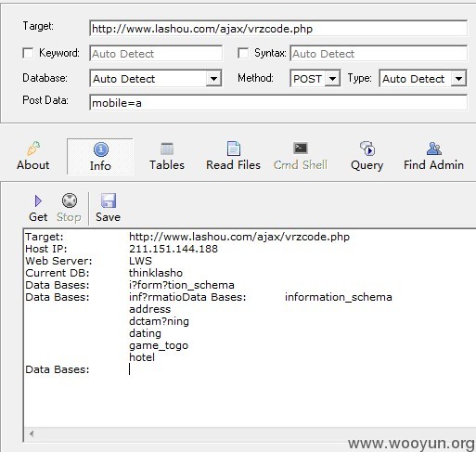Click the 'LWS' web server value
The height and width of the screenshot is (452, 476).
coord(140,261)
